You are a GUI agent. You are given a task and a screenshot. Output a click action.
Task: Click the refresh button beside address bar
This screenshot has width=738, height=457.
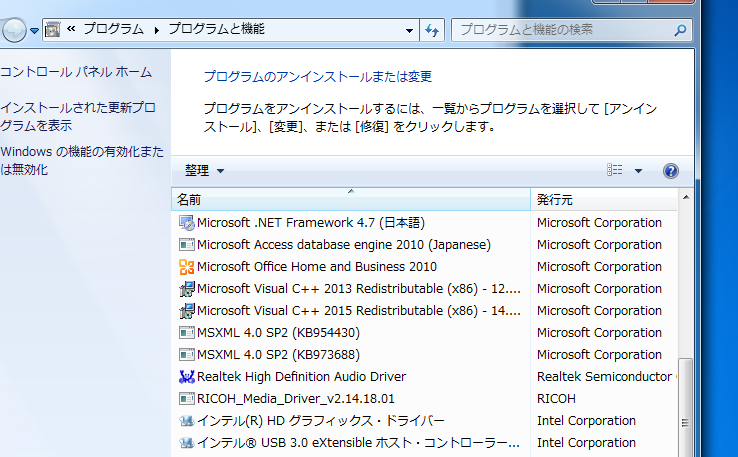[x=432, y=31]
